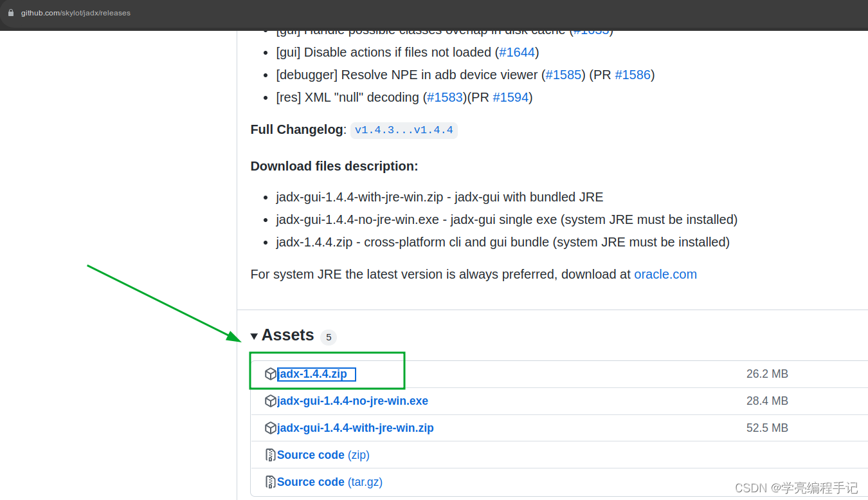The height and width of the screenshot is (500, 868).
Task: Click the file icon beside Source code (zip)
Action: (271, 454)
